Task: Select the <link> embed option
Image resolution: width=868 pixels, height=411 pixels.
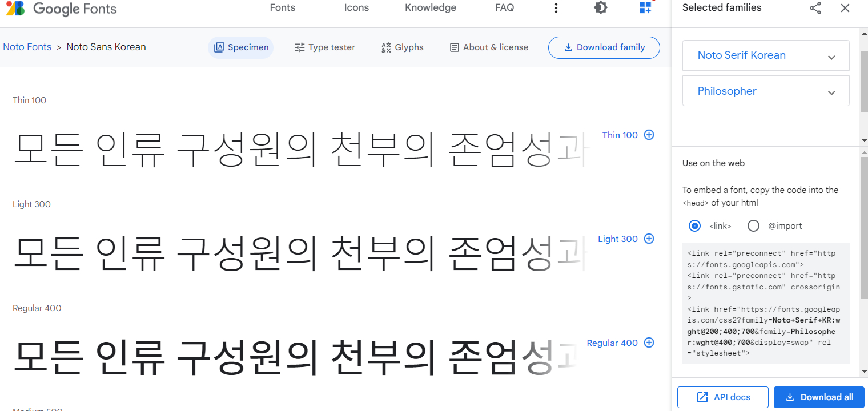Action: (695, 226)
